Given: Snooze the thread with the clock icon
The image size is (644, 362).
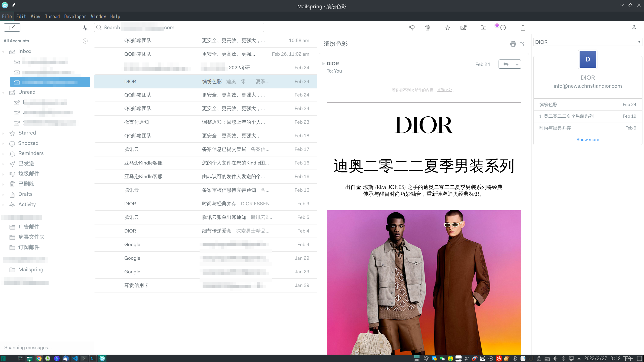Looking at the screenshot, I should click(x=503, y=28).
